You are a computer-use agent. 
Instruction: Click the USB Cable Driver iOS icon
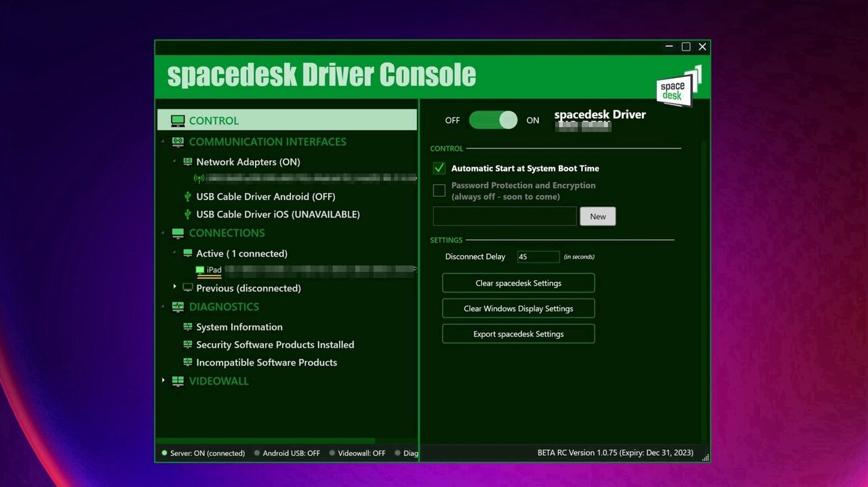(x=188, y=214)
